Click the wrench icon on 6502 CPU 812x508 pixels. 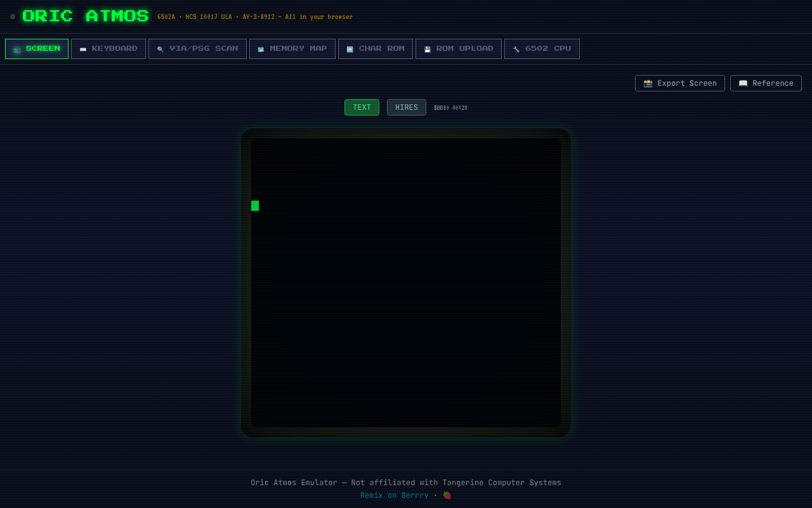click(x=516, y=50)
